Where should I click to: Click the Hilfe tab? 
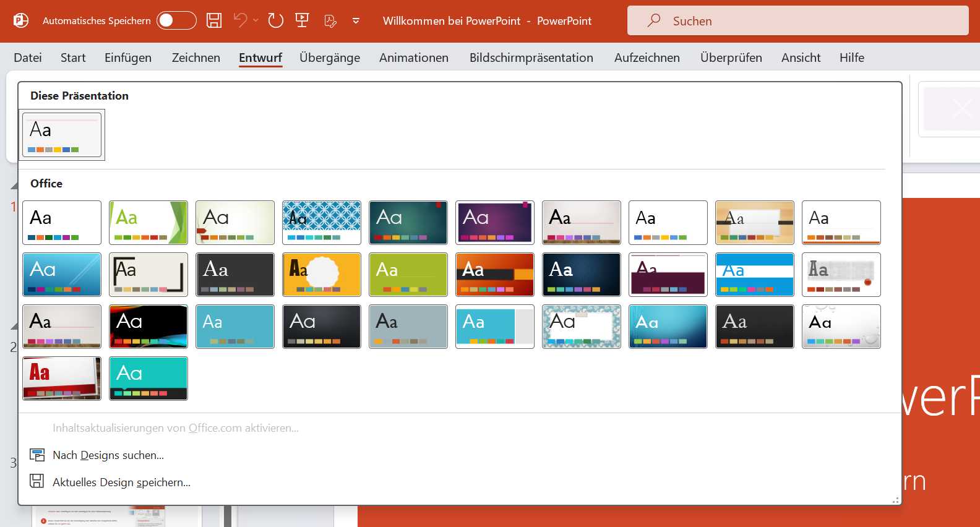[x=852, y=58]
